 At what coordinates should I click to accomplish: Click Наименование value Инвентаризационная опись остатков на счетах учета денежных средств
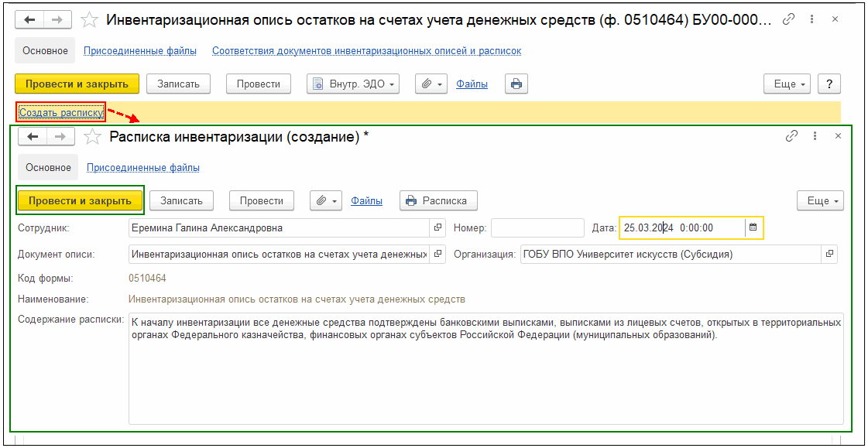pyautogui.click(x=297, y=299)
